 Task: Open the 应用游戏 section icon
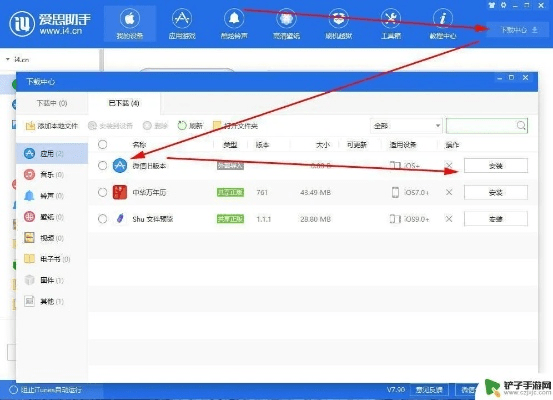point(182,18)
